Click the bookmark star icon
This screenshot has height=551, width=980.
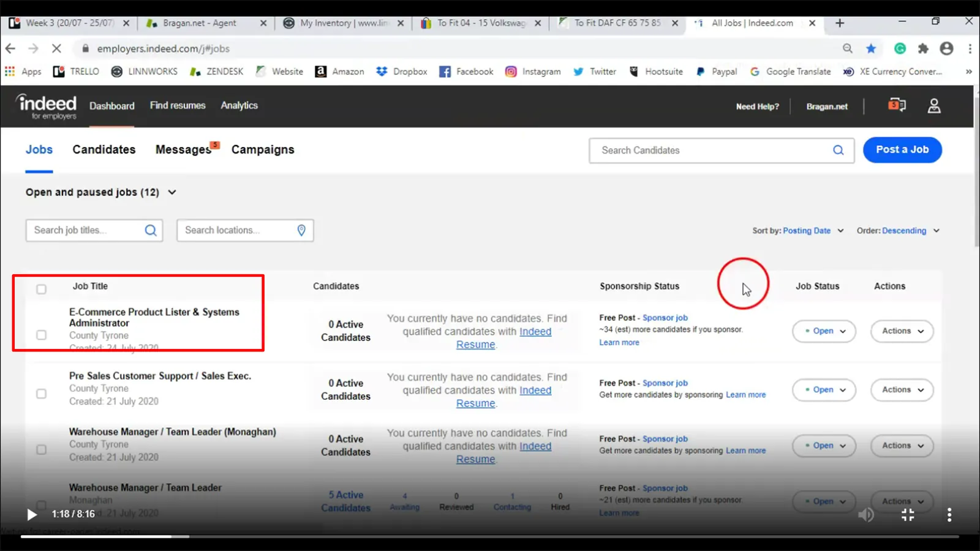871,48
